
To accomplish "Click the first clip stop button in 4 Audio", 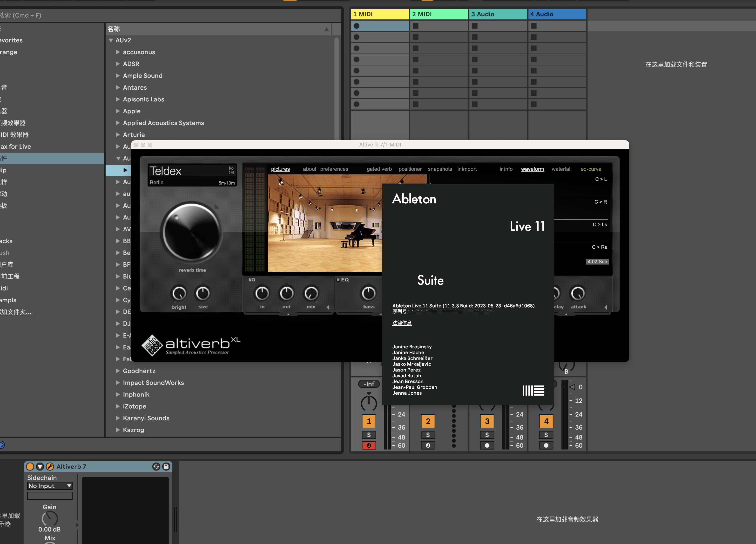I will pyautogui.click(x=534, y=26).
